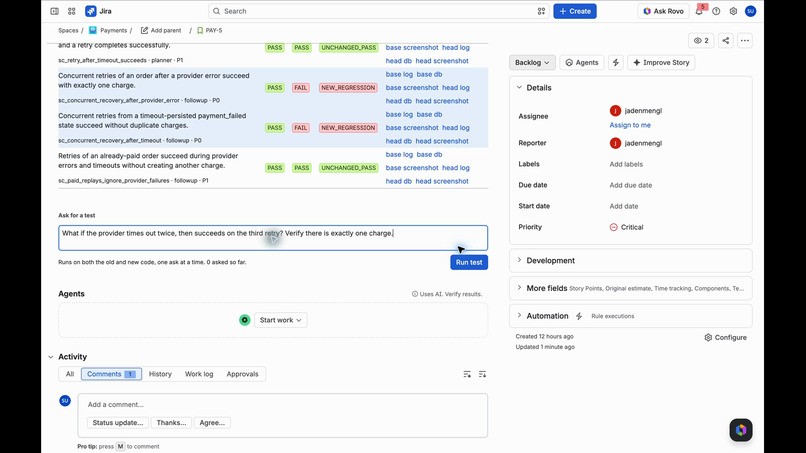Click Add date for Start date
Viewport: 806px width, 453px height.
coord(624,206)
